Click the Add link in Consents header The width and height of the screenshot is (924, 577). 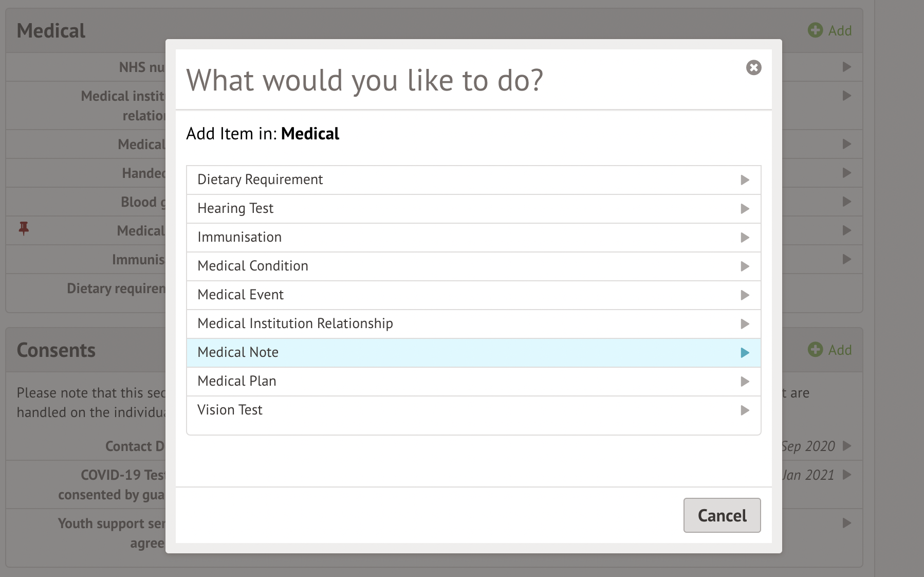pyautogui.click(x=840, y=350)
